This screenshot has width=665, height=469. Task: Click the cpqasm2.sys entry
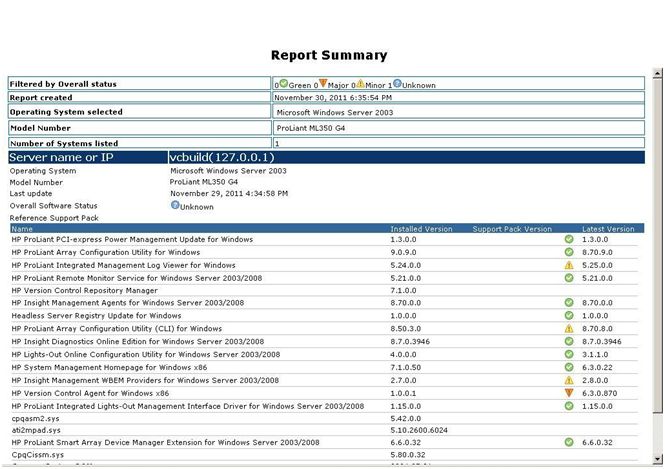(36, 419)
